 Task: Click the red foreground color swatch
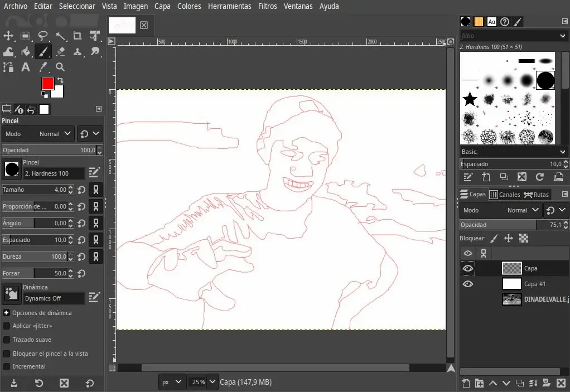[47, 84]
